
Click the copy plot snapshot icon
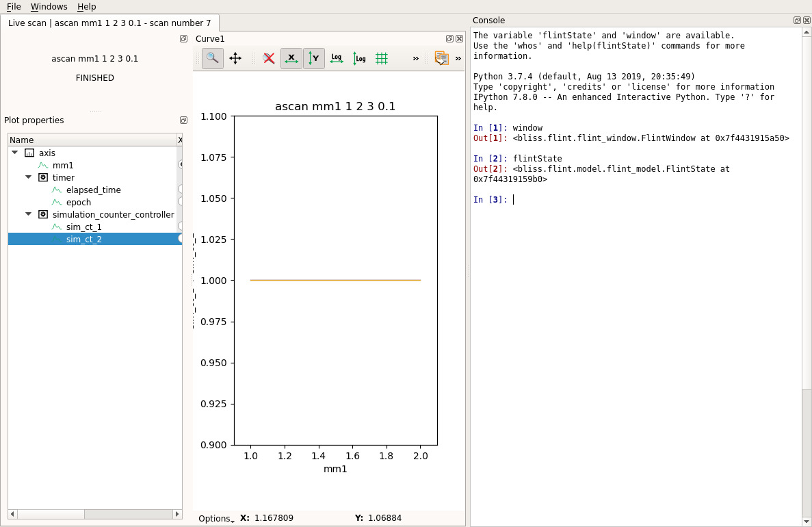coord(442,58)
